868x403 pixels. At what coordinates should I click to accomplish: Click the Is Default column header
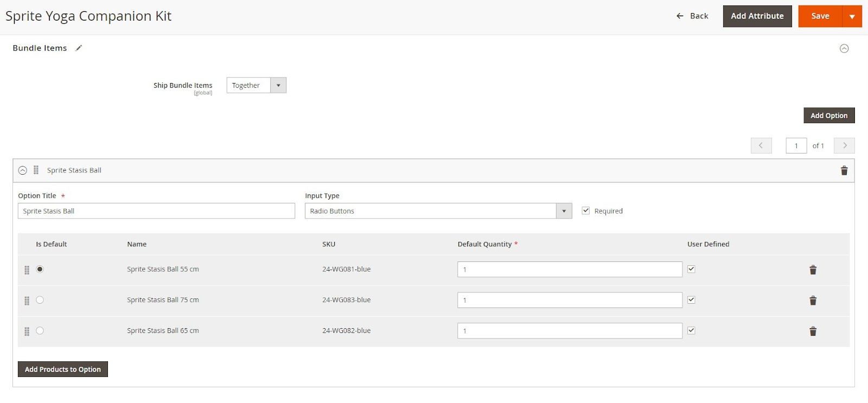tap(52, 244)
